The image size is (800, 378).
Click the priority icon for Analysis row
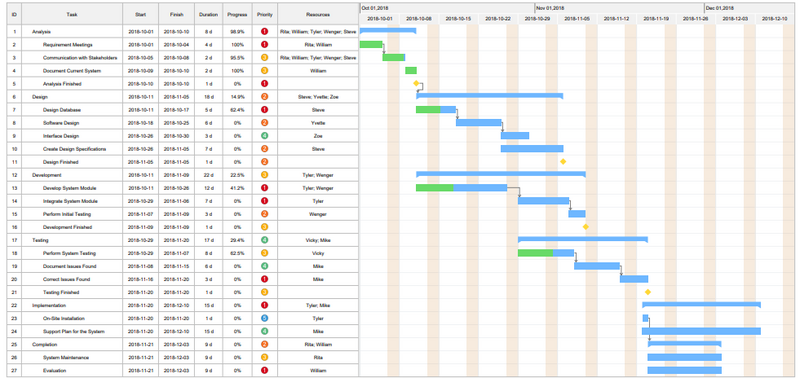click(264, 32)
